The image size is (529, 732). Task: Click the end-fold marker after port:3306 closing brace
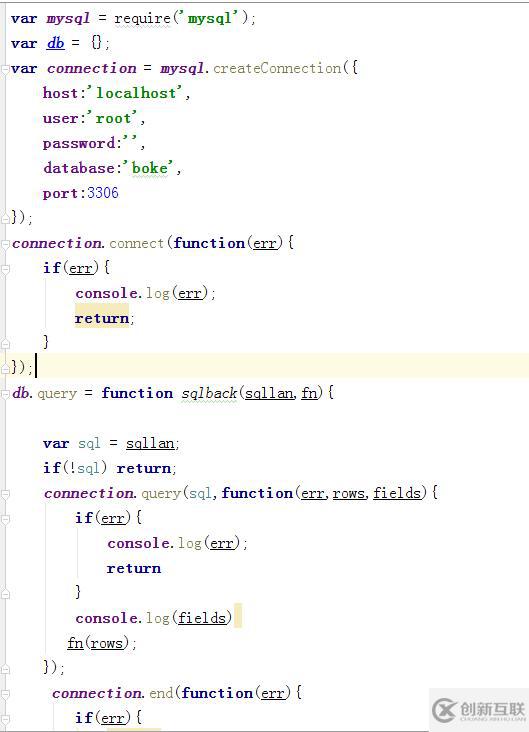click(5, 218)
